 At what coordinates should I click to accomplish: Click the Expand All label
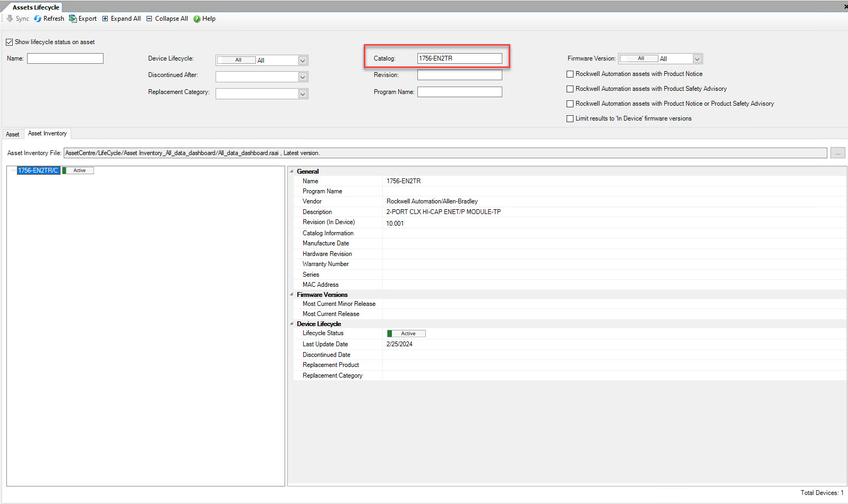pos(126,19)
